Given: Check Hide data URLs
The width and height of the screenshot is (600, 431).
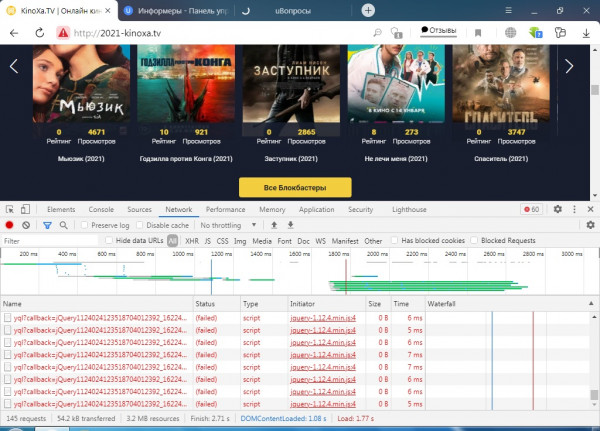Looking at the screenshot, I should tap(109, 240).
